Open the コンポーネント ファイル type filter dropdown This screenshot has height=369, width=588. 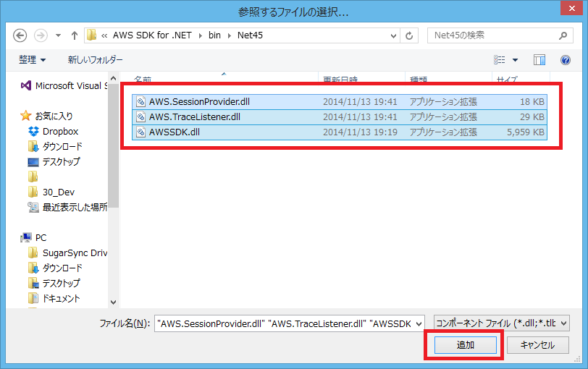(x=501, y=323)
